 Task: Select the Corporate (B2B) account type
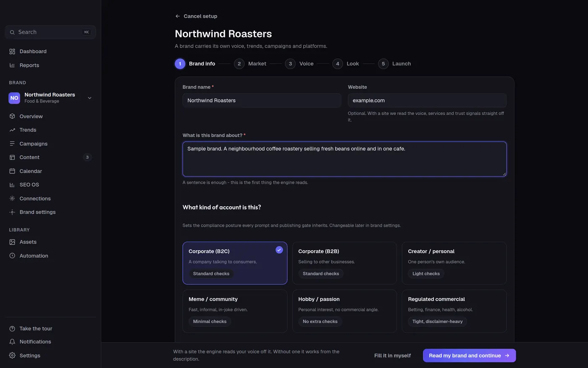click(x=344, y=263)
